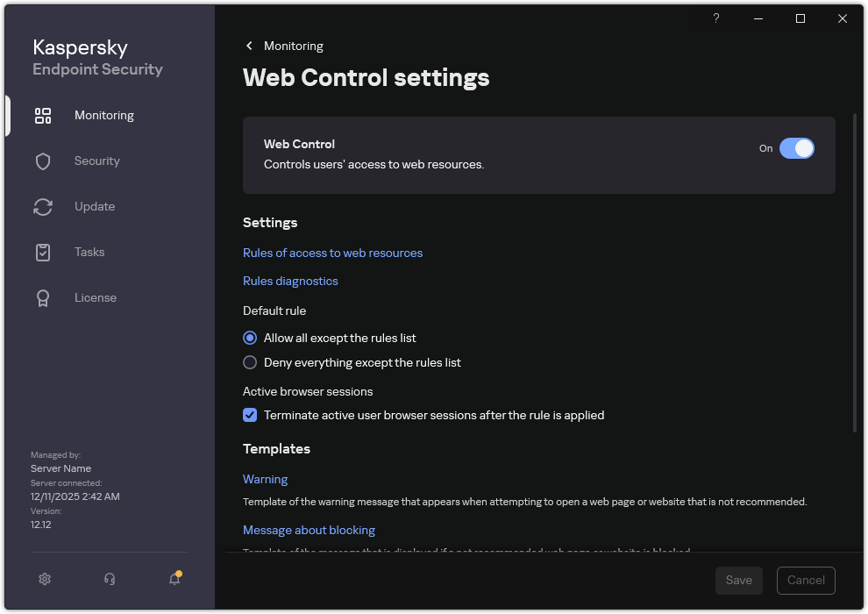Open help with the question mark icon
This screenshot has width=868, height=614.
coord(715,18)
